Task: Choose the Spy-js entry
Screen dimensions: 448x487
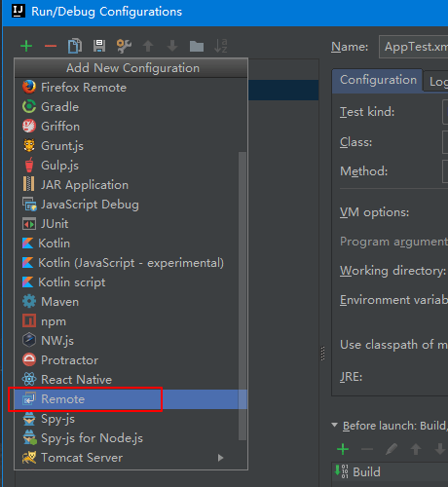Action: tap(131, 419)
